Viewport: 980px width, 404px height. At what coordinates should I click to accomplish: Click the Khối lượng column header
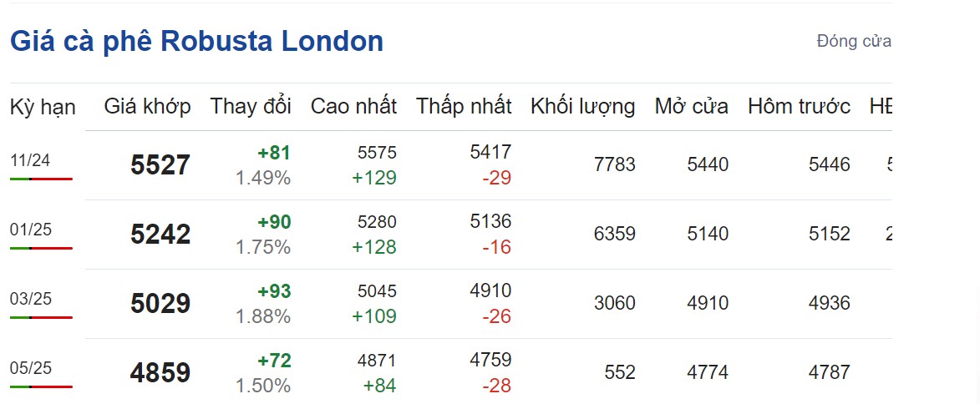tap(582, 106)
